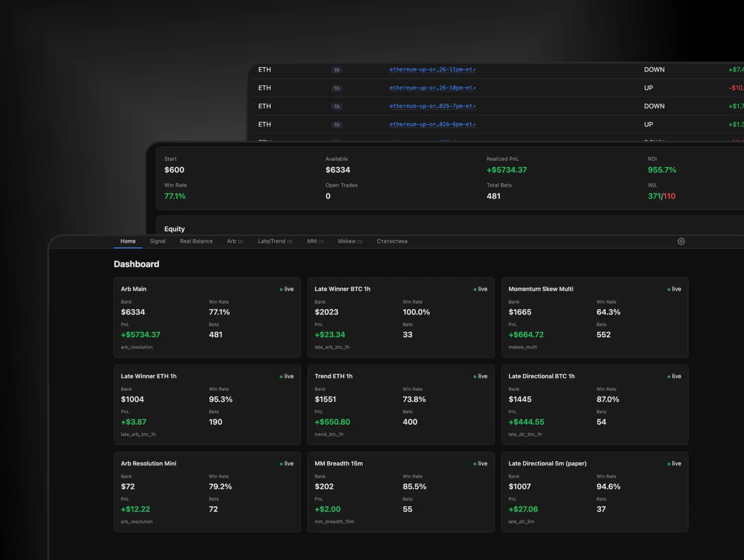Select the Trend ETH 1h card title

pyautogui.click(x=333, y=376)
